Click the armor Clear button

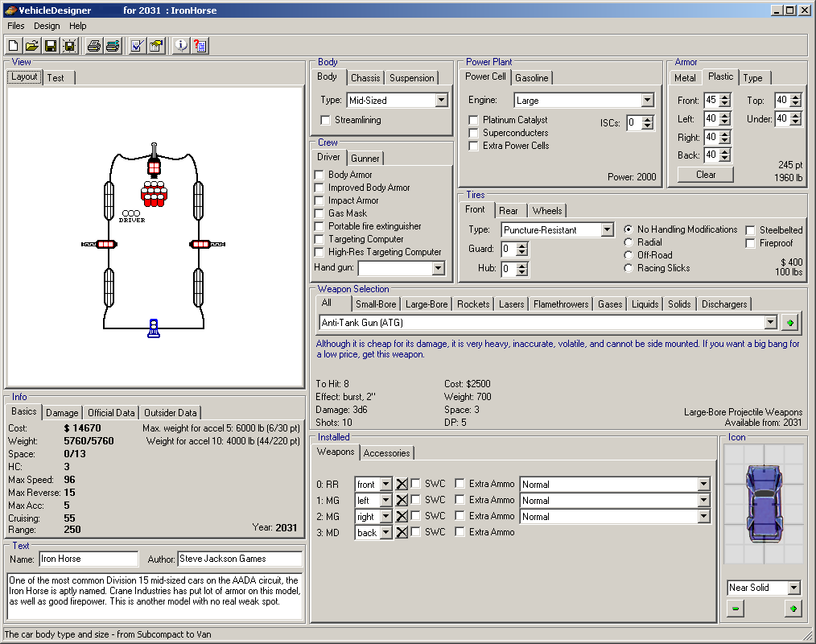[704, 174]
